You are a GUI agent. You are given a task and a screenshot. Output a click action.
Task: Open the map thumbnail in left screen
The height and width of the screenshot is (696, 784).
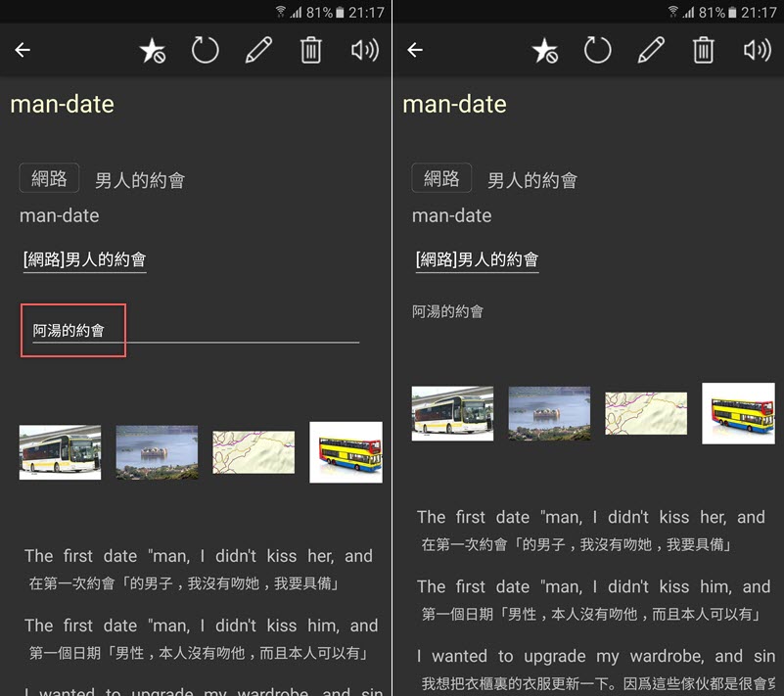[x=254, y=452]
